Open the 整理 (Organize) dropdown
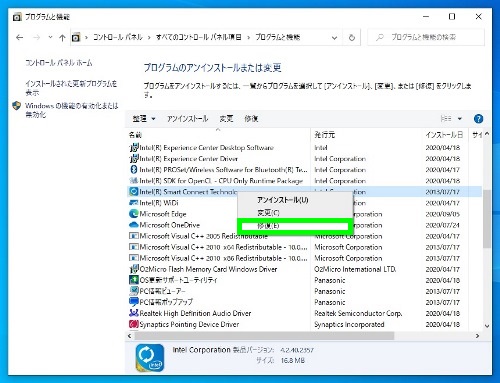Image resolution: width=500 pixels, height=383 pixels. (x=144, y=119)
